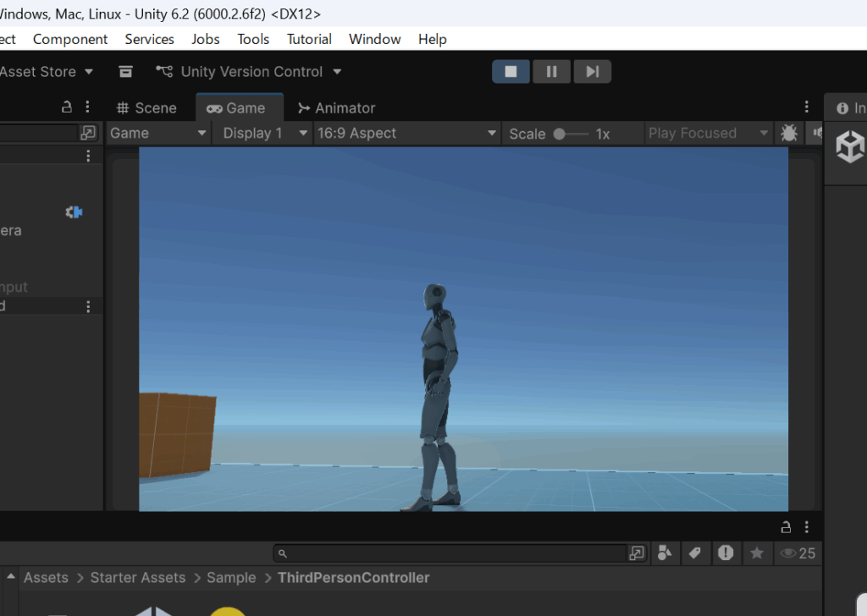Open the Display 1 dropdown
Image resolution: width=867 pixels, height=616 pixels.
pyautogui.click(x=264, y=133)
